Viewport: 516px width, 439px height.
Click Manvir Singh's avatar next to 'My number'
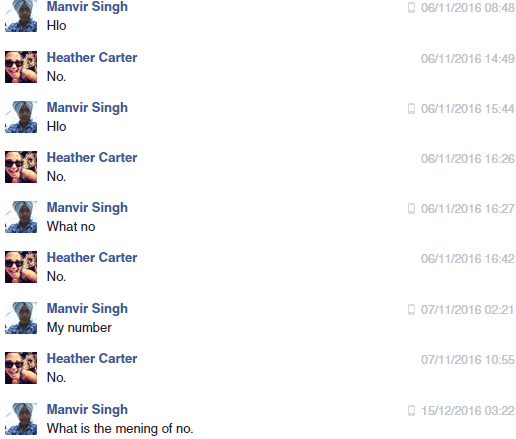21,318
